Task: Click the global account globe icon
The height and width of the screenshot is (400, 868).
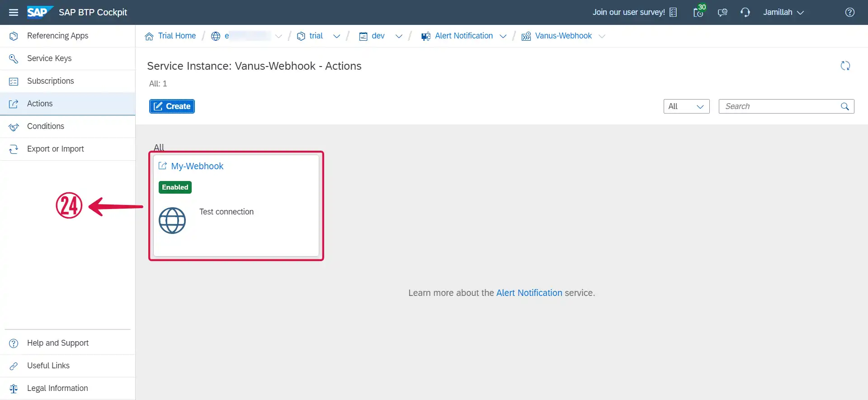Action: [216, 36]
